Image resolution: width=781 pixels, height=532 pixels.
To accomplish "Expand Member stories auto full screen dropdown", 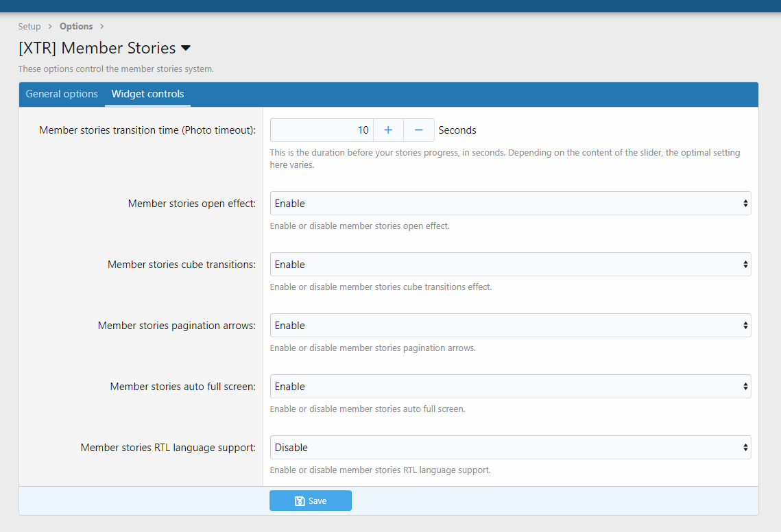I will [510, 387].
